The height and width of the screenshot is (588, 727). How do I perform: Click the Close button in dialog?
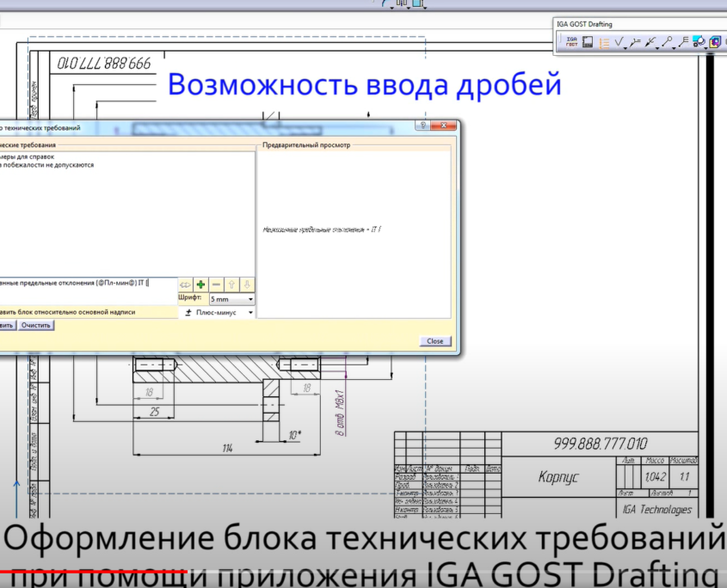(434, 341)
